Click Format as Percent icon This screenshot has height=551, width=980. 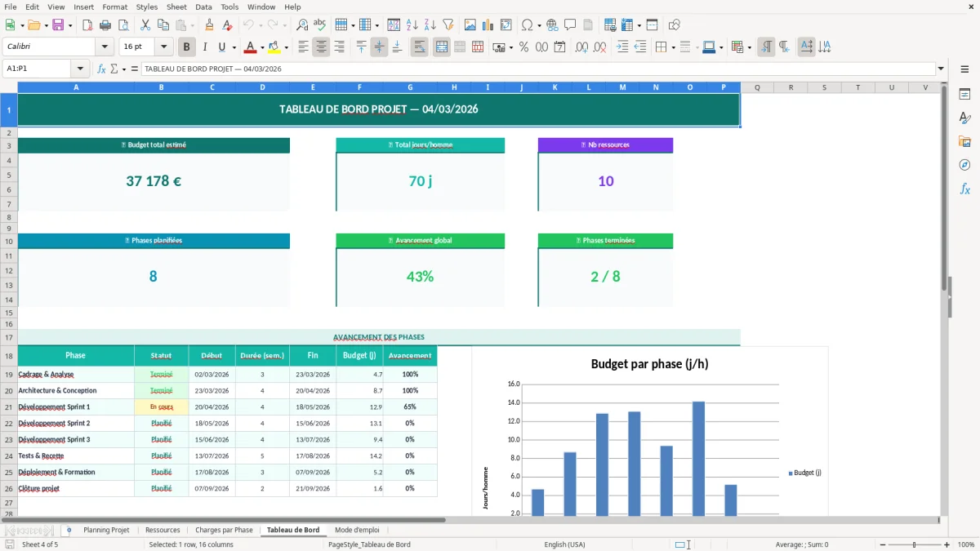[523, 47]
